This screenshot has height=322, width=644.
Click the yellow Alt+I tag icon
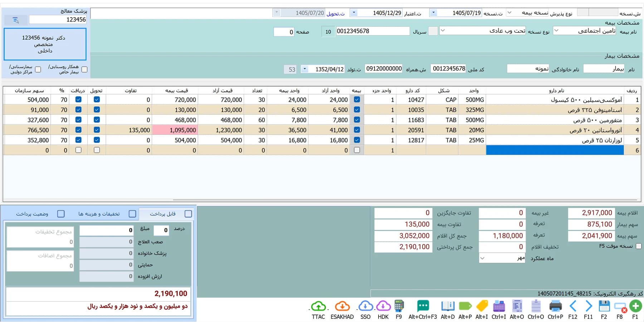[x=482, y=306]
